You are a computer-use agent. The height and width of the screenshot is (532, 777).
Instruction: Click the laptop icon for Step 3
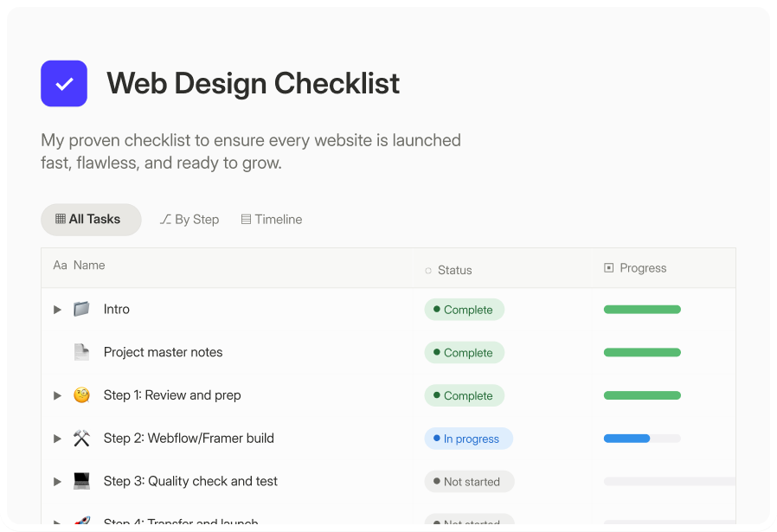(81, 481)
